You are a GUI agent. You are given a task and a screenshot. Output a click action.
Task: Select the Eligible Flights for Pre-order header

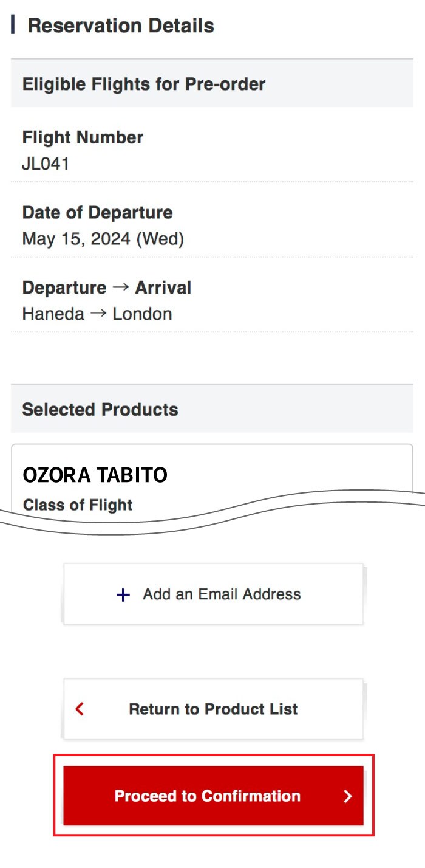144,84
